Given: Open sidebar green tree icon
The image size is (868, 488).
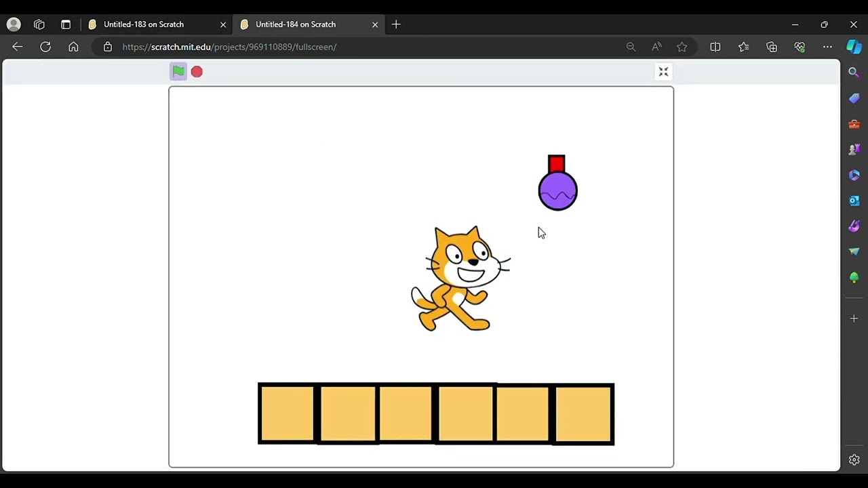Looking at the screenshot, I should [x=854, y=277].
